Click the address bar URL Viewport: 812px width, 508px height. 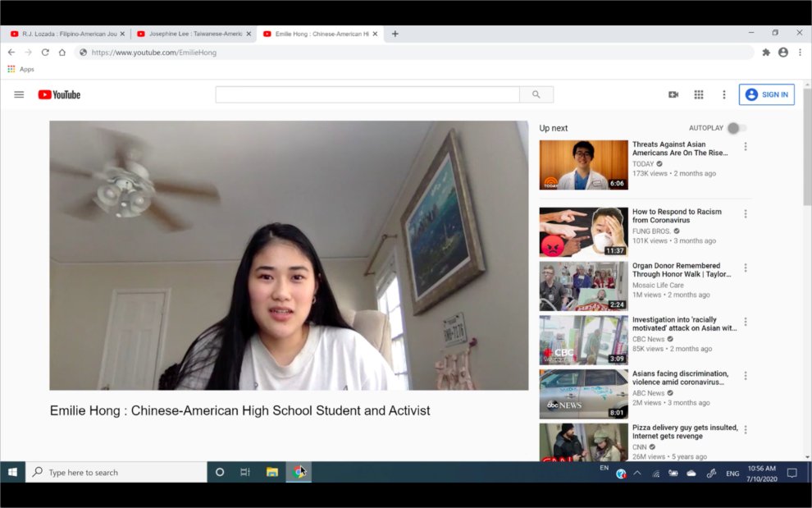point(154,53)
